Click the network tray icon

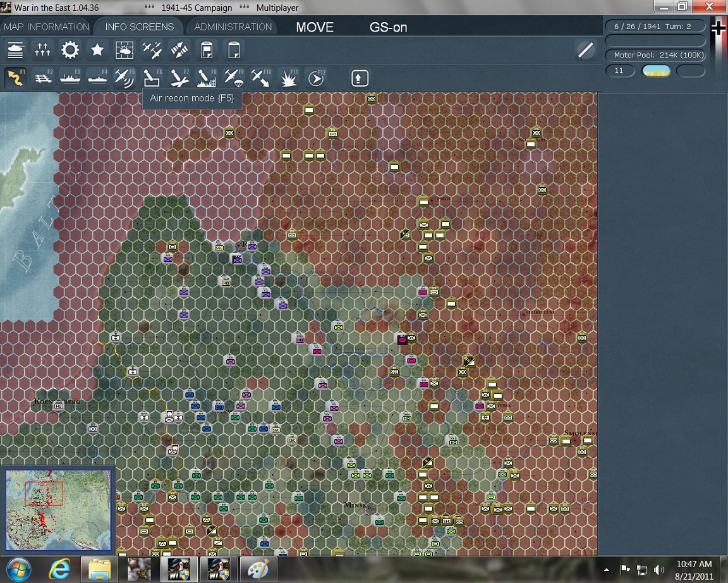click(642, 570)
